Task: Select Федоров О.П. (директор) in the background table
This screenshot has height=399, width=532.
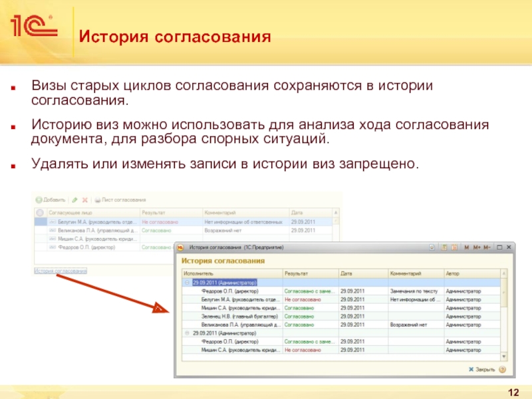Action: pos(86,247)
